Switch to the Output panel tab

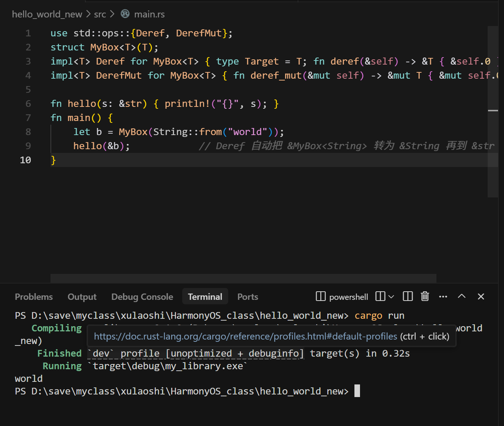coord(82,297)
